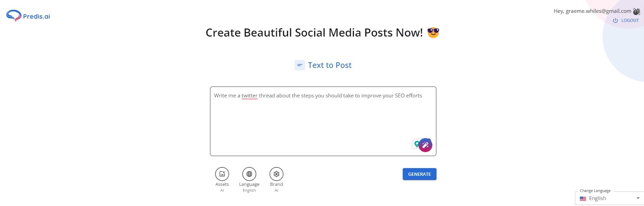Click the Predis.ai brand name text
The image size is (644, 206).
click(37, 16)
